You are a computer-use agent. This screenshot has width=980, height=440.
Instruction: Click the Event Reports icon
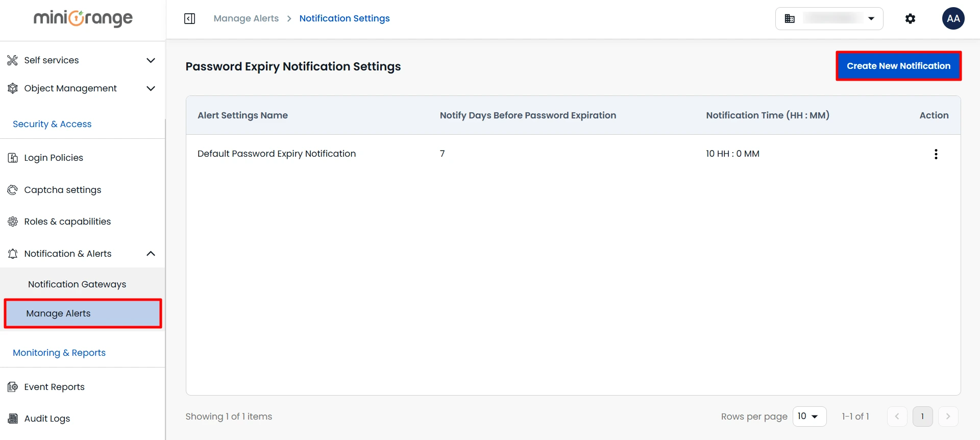coord(13,387)
